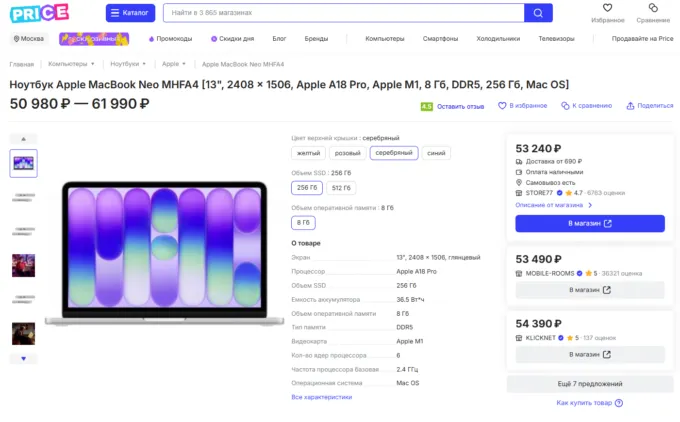
Task: Select 512 Гб SSD option
Action: [x=341, y=188]
